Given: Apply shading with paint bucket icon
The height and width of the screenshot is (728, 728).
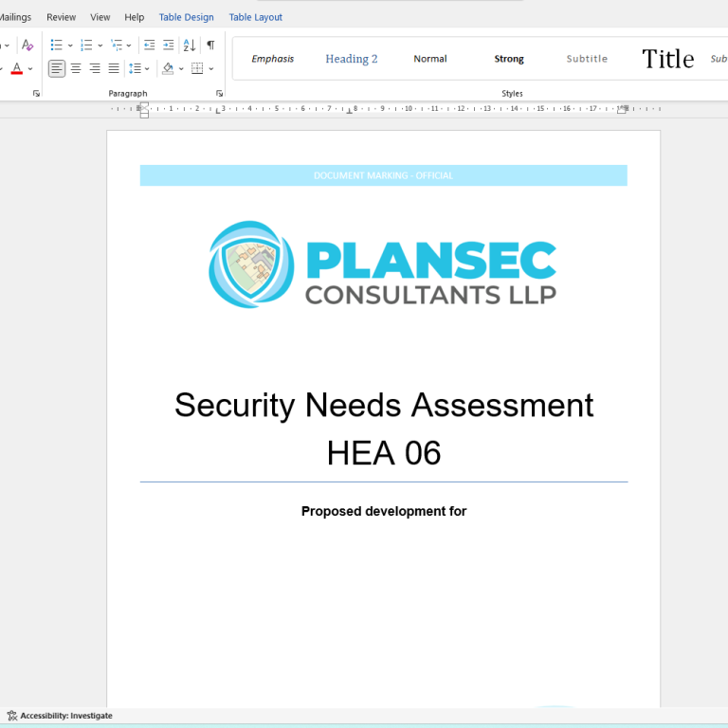Looking at the screenshot, I should [x=168, y=68].
